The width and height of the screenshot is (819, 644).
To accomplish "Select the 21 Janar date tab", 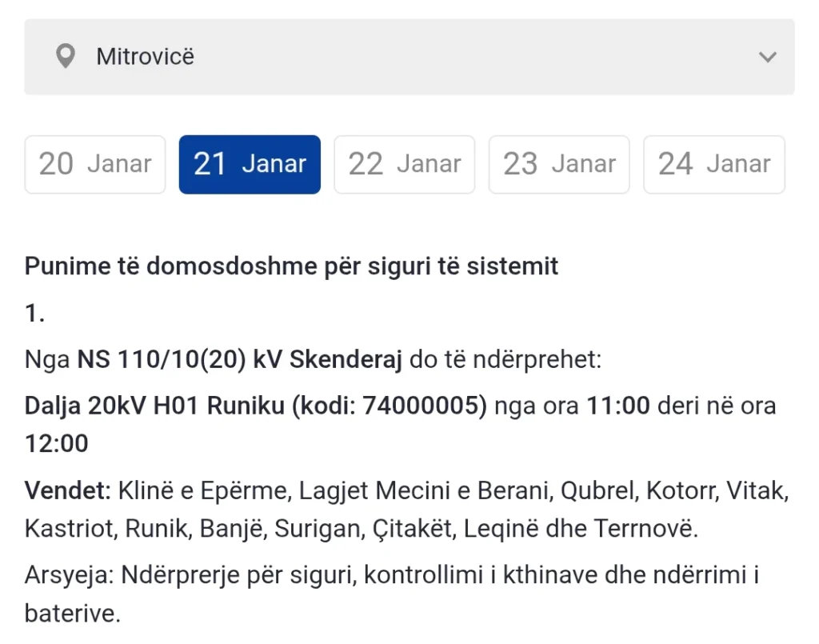I will [x=250, y=164].
